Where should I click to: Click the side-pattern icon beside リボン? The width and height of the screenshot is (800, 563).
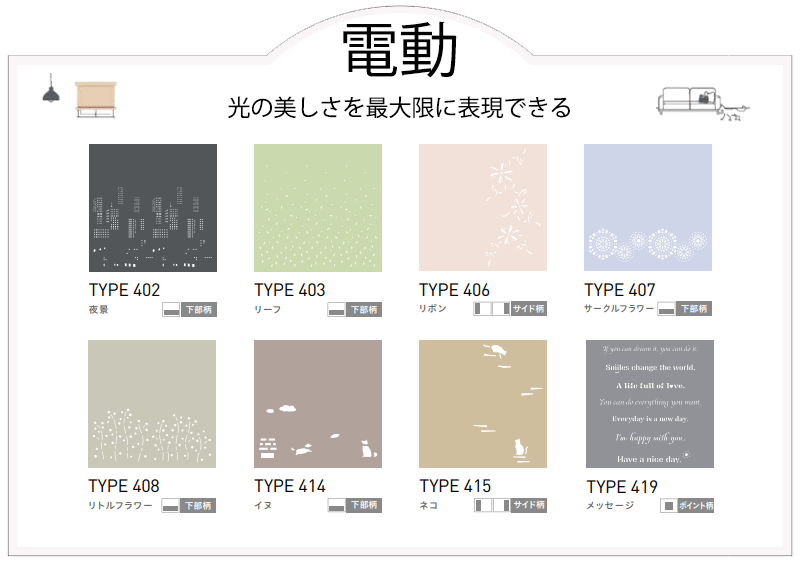491,310
